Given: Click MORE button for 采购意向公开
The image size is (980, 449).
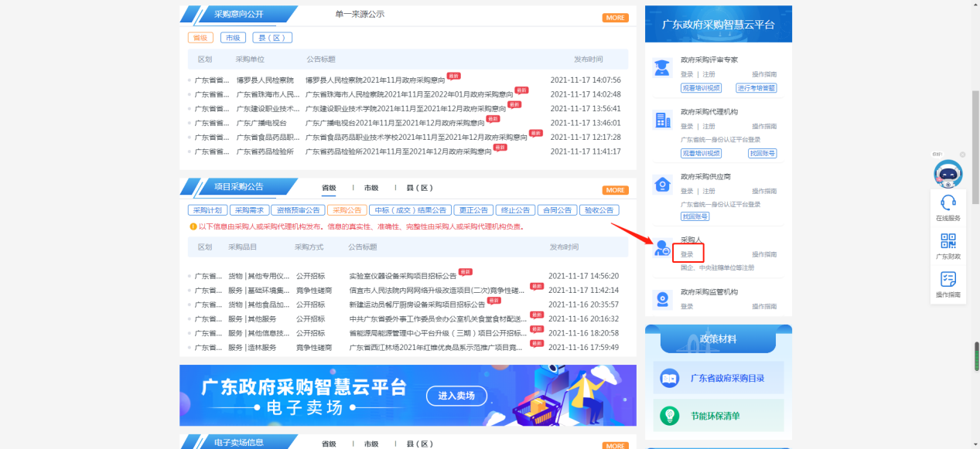Looking at the screenshot, I should (616, 18).
